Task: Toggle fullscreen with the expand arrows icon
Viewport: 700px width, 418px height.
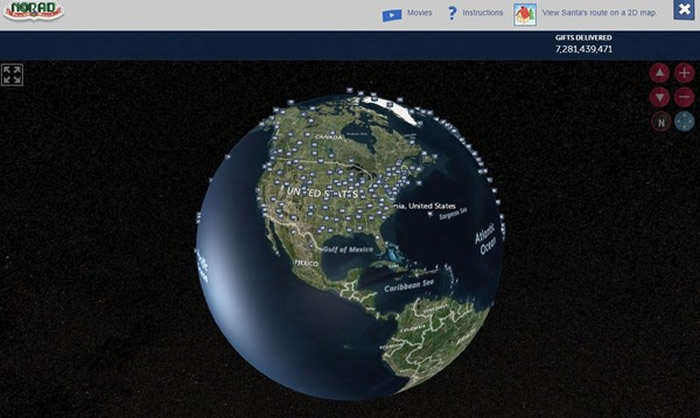Action: coord(12,75)
